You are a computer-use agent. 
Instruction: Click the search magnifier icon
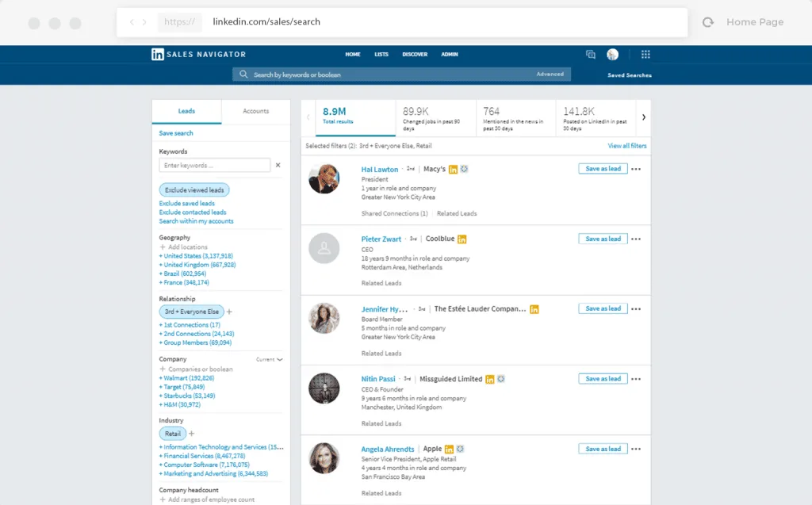pos(243,75)
